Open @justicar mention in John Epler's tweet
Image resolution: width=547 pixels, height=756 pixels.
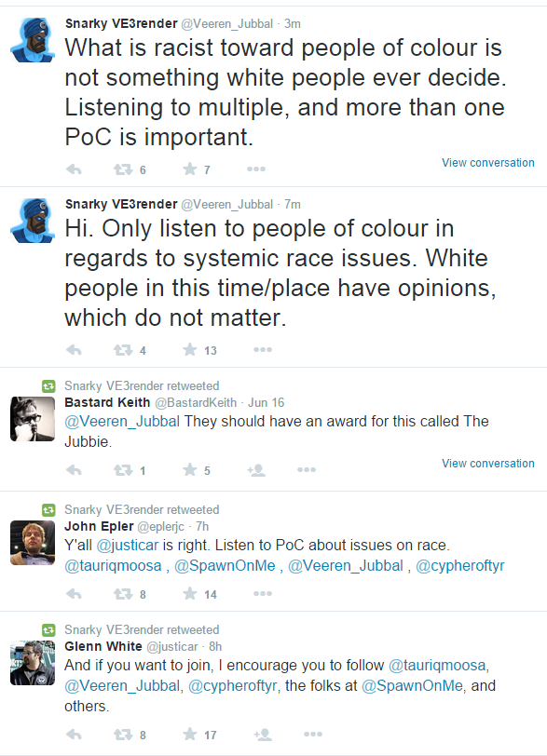(x=128, y=546)
